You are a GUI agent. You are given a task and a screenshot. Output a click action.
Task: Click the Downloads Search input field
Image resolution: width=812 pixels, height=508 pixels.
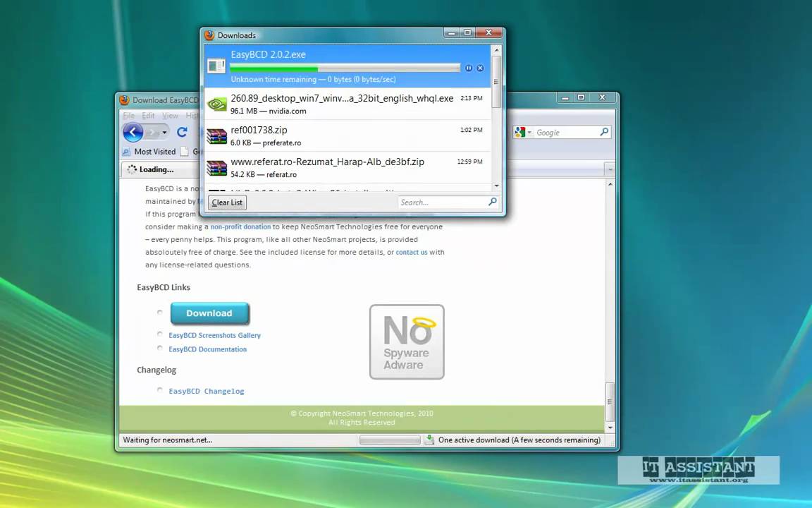[442, 202]
